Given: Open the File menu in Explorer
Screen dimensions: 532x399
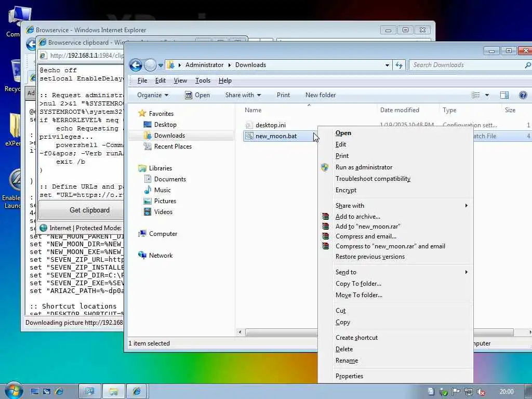Looking at the screenshot, I should click(x=142, y=81).
